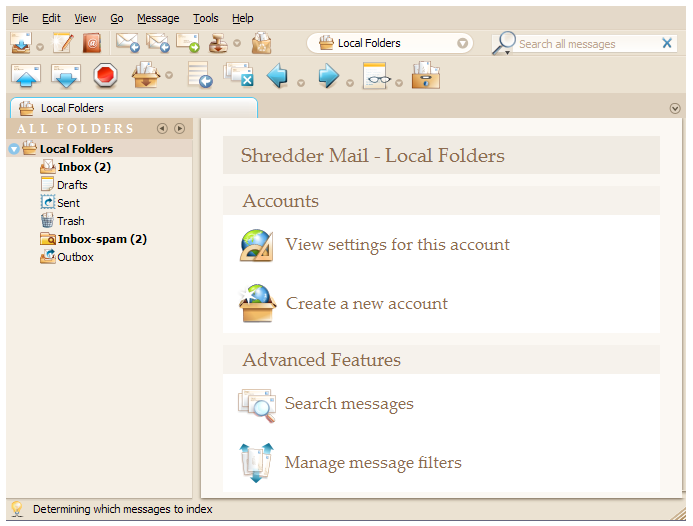This screenshot has height=526, width=693.
Task: Collapse the Local Folders tree node
Action: click(x=13, y=149)
